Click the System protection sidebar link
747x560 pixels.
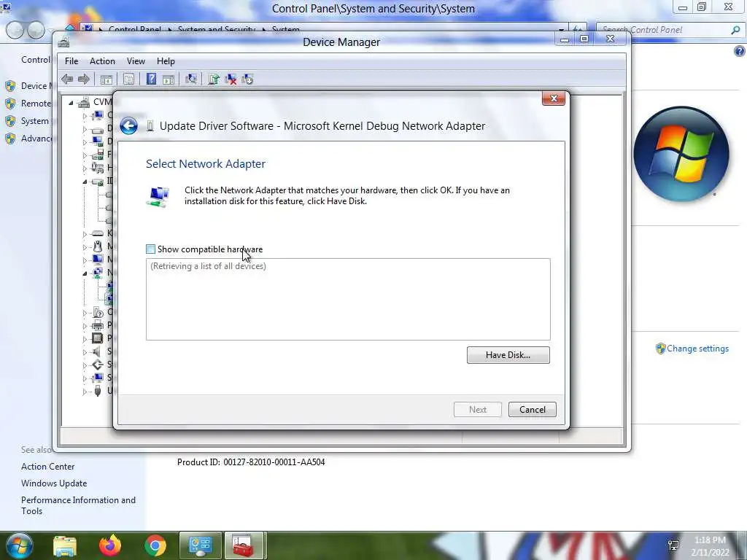[35, 121]
